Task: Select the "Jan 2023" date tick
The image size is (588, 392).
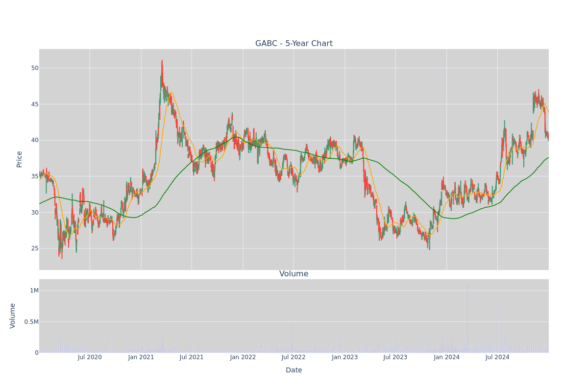Action: click(345, 357)
